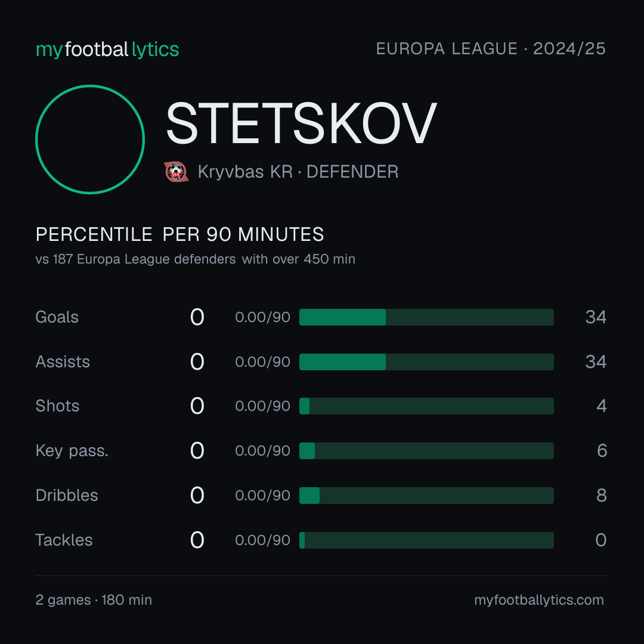Click the Tackles stat label

[x=64, y=540]
